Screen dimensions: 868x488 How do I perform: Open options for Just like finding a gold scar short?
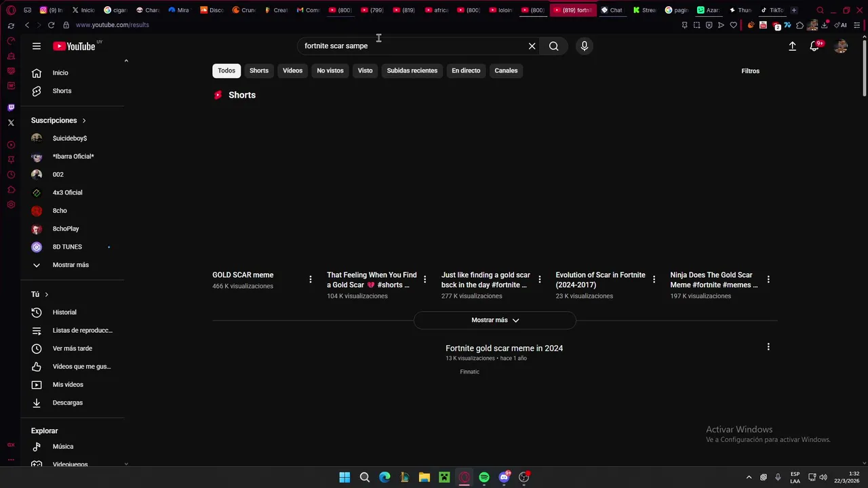[x=540, y=279]
